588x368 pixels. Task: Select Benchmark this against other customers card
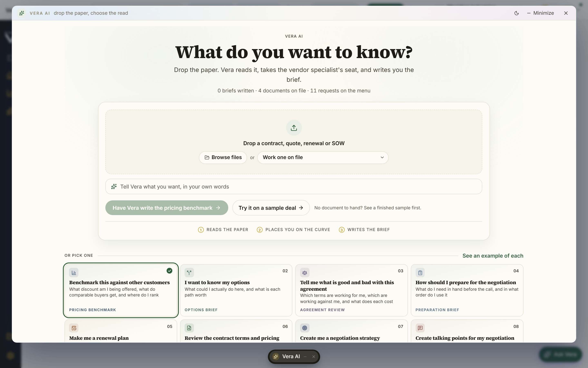121,290
